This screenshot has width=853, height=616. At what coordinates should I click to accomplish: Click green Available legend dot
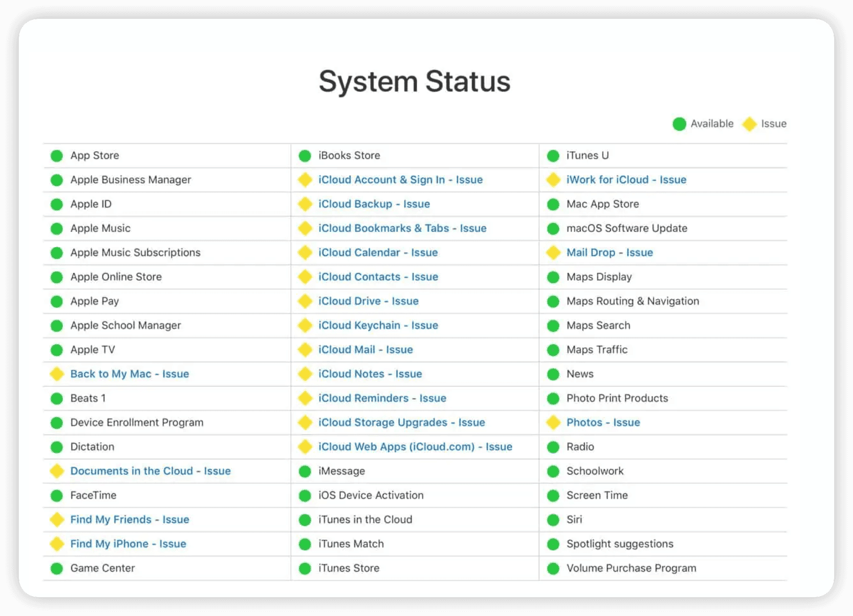[x=680, y=124]
